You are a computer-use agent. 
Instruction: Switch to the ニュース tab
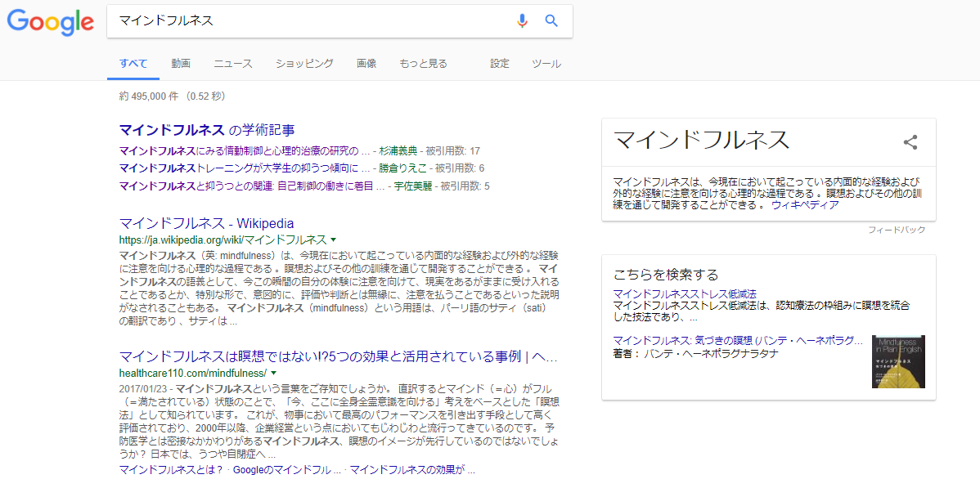(233, 63)
